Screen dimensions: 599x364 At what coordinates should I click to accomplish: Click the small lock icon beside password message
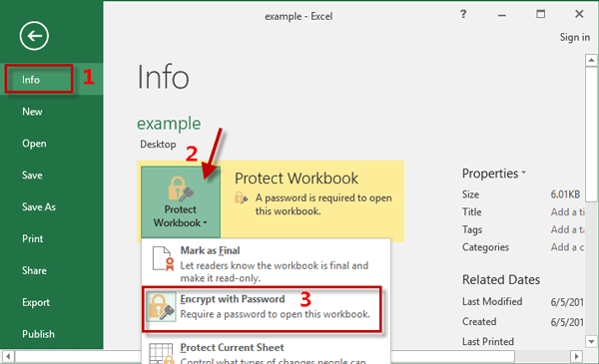tap(241, 197)
